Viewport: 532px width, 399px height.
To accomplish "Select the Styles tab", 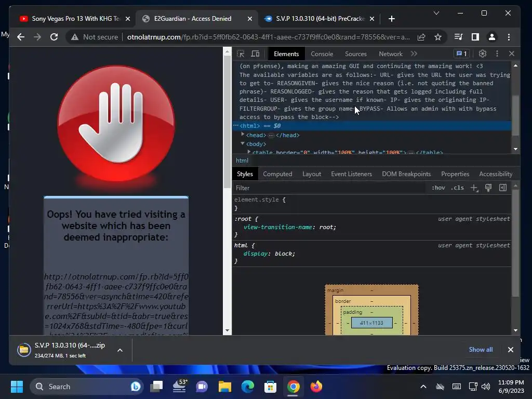I will (x=245, y=174).
